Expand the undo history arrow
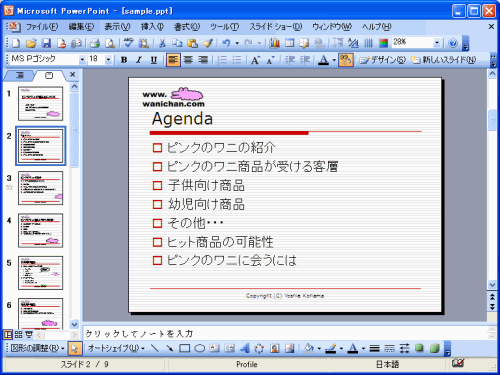The height and width of the screenshot is (375, 500). pyautogui.click(x=237, y=43)
